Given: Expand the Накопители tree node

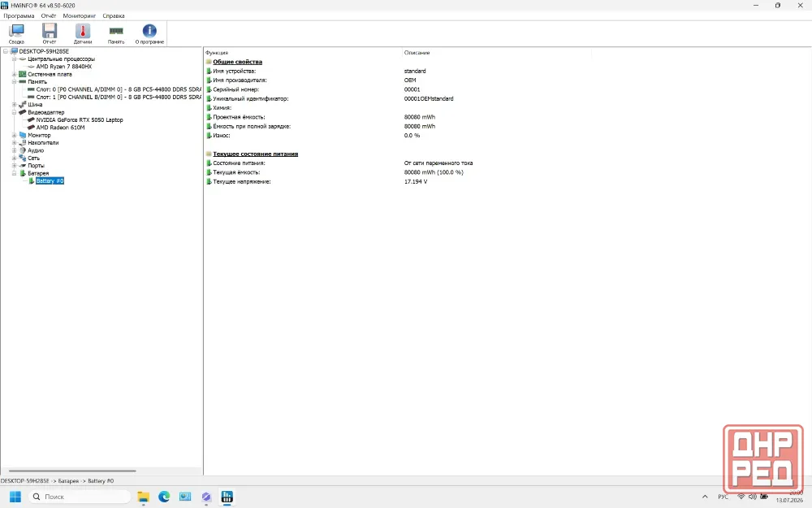Looking at the screenshot, I should [x=15, y=142].
